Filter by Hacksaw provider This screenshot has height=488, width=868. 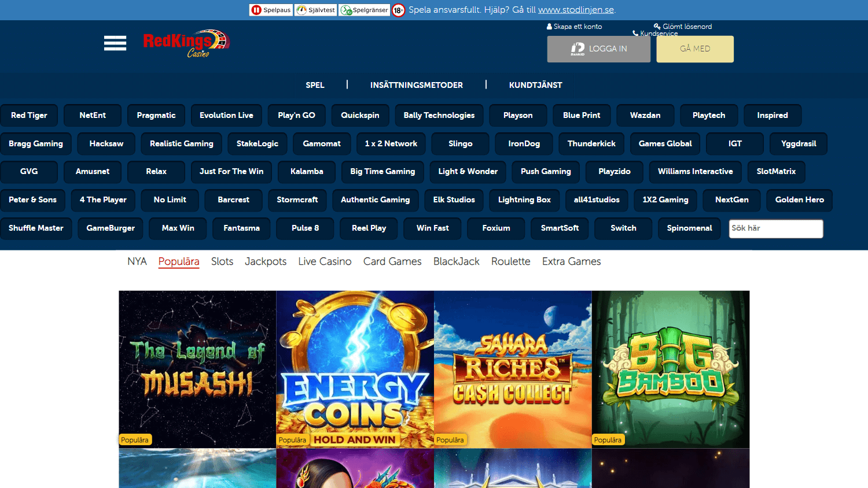[x=106, y=143]
